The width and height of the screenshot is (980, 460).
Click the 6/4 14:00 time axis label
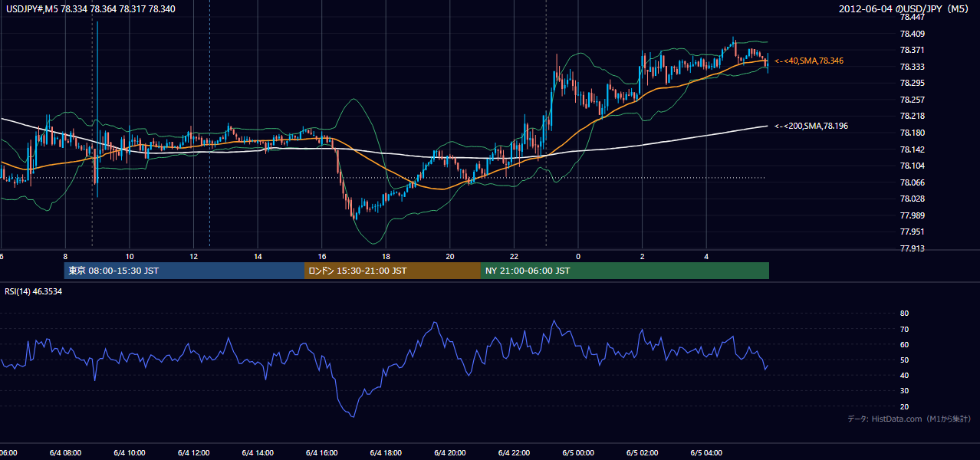point(258,452)
